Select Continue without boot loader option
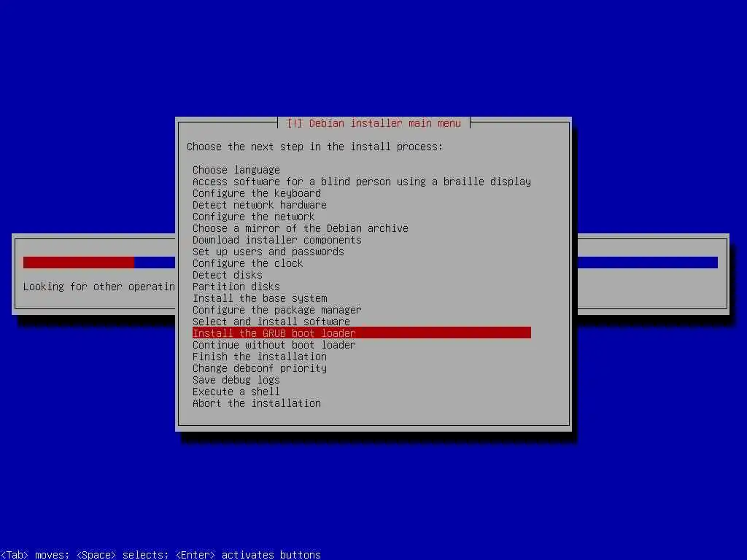 274,345
